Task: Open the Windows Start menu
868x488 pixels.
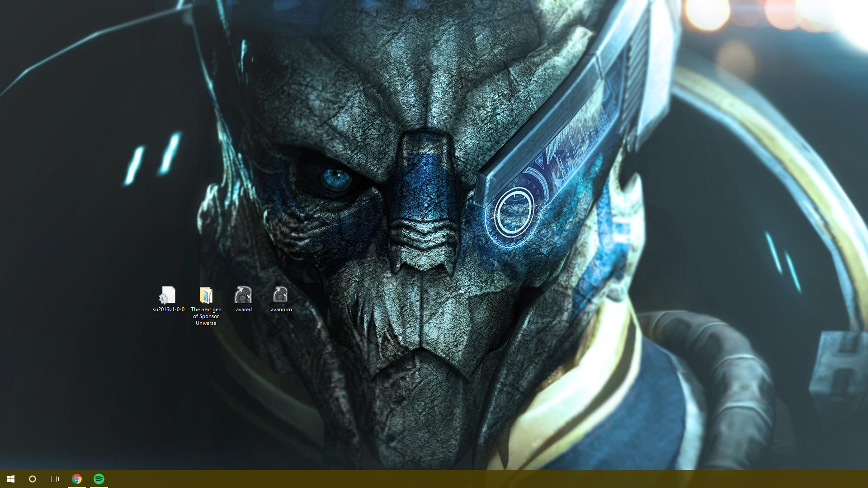Action: coord(11,479)
